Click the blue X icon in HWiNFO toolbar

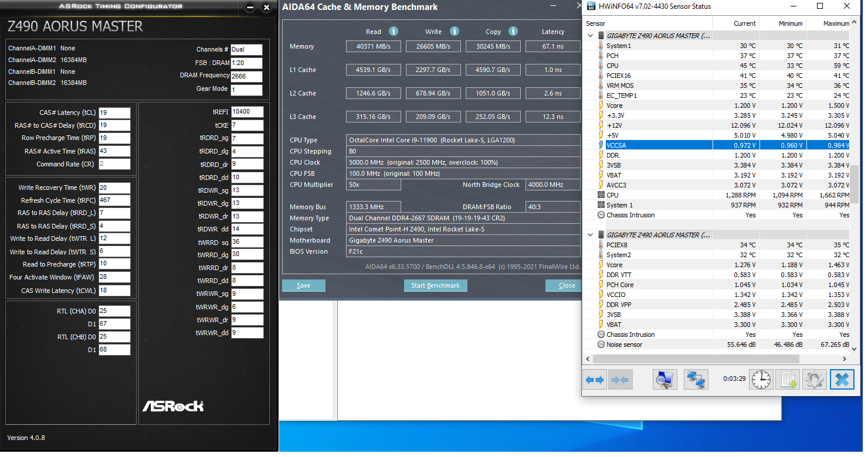(x=841, y=379)
